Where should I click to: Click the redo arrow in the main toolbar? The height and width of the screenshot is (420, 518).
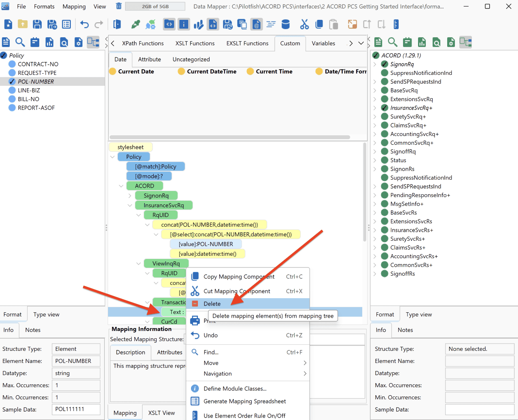[x=99, y=24]
